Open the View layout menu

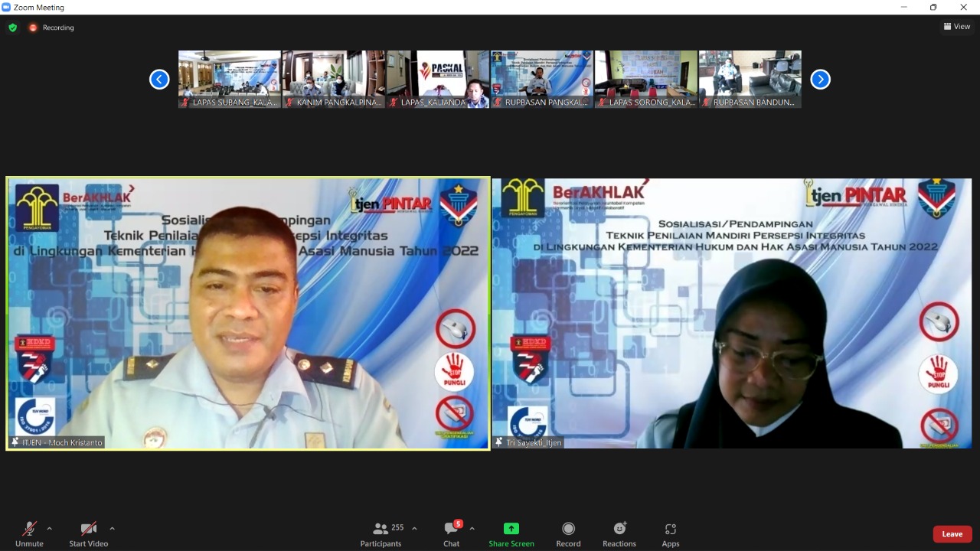(957, 27)
